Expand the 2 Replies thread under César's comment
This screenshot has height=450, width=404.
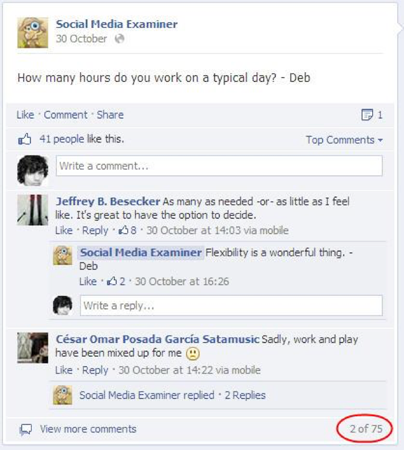[245, 395]
